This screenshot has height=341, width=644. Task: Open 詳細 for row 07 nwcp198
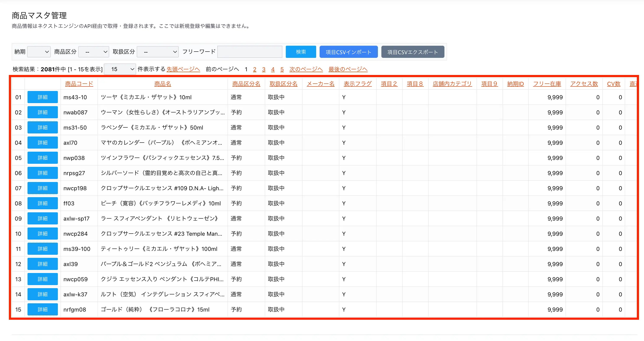click(42, 188)
